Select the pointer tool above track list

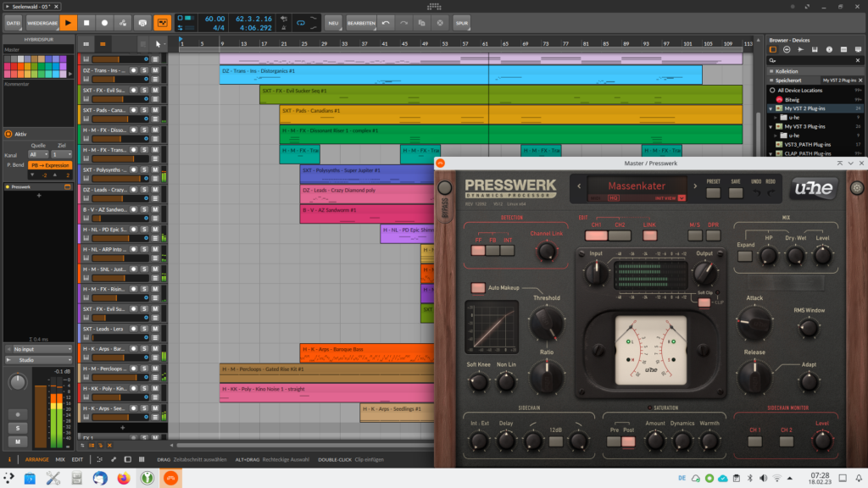(x=159, y=44)
